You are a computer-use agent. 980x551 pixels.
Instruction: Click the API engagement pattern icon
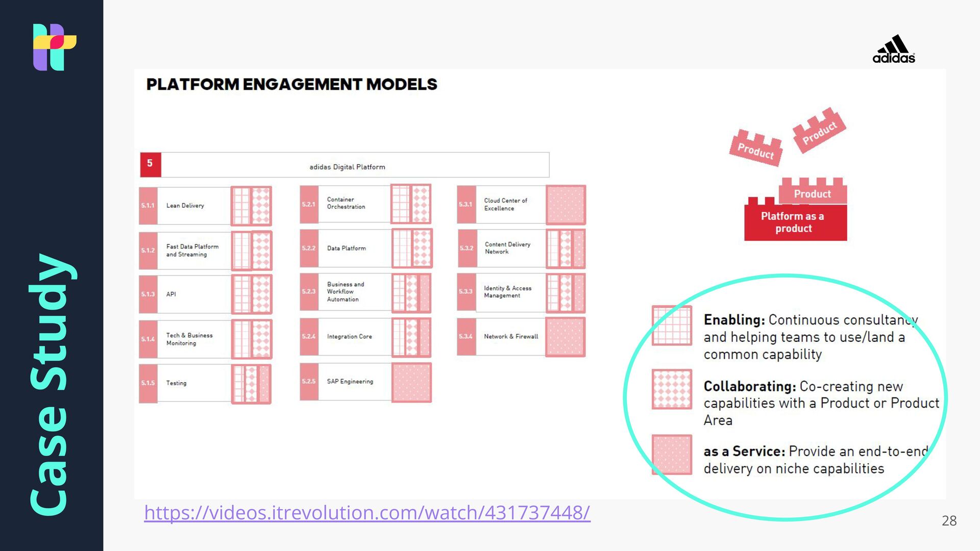click(x=252, y=294)
